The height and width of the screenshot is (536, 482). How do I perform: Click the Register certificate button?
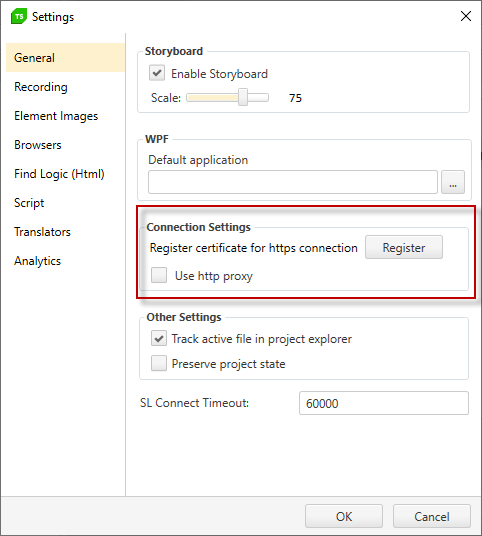[404, 247]
